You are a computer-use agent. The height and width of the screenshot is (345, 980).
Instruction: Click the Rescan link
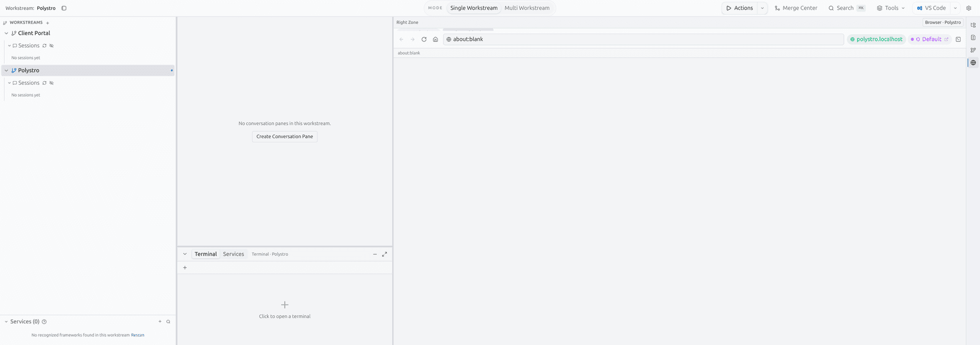[138, 335]
